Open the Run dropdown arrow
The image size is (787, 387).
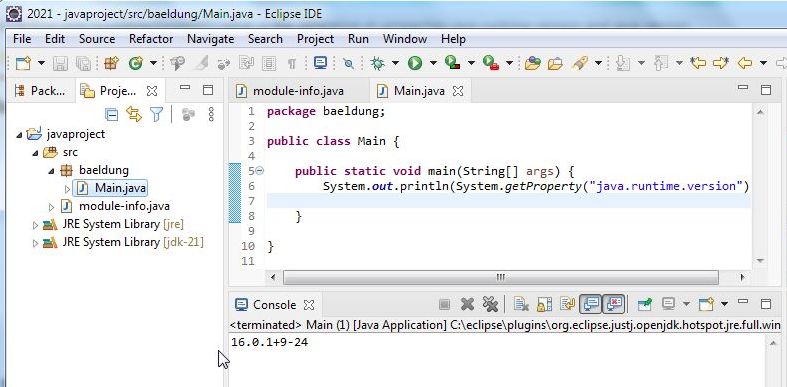[x=433, y=63]
